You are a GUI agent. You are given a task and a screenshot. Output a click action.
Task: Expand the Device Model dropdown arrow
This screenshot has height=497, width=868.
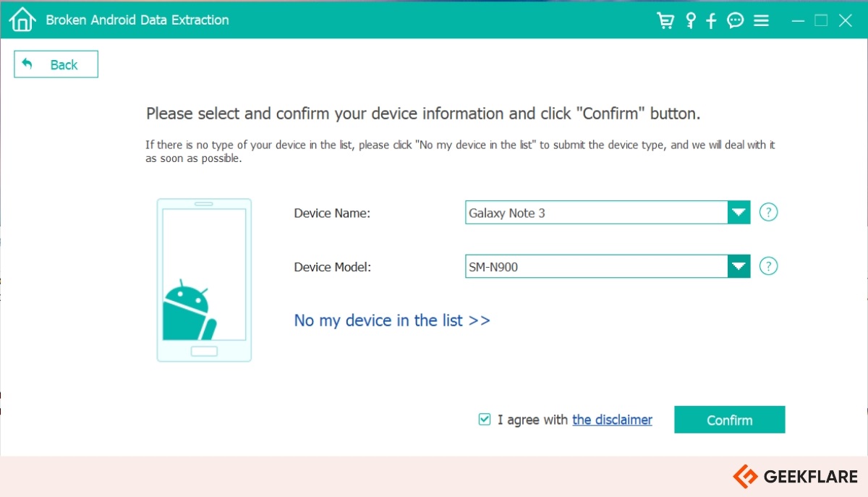pyautogui.click(x=739, y=266)
